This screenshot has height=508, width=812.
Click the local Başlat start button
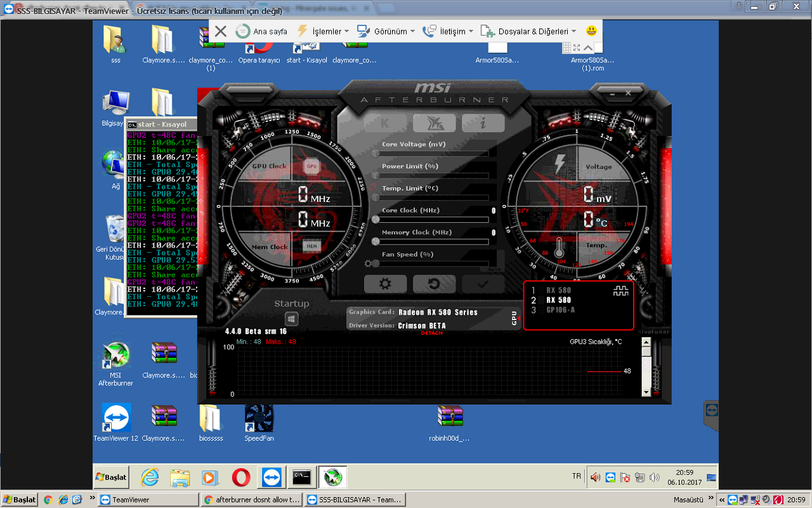19,500
